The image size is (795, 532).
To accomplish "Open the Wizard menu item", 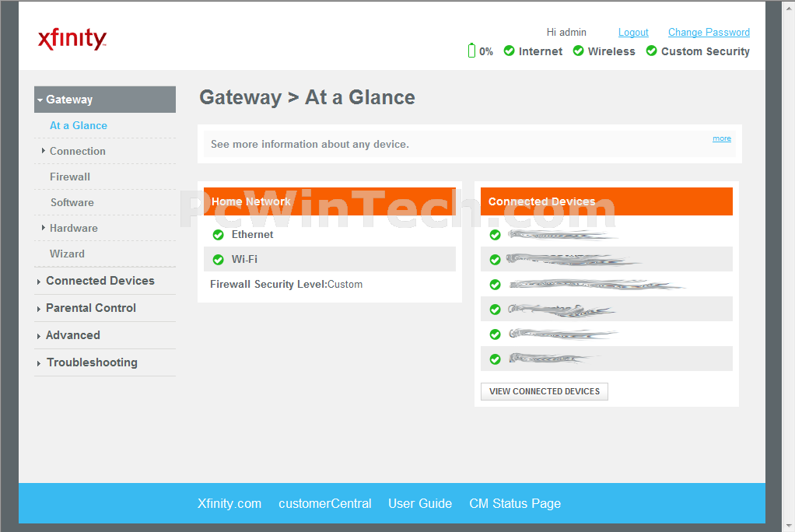I will [67, 254].
